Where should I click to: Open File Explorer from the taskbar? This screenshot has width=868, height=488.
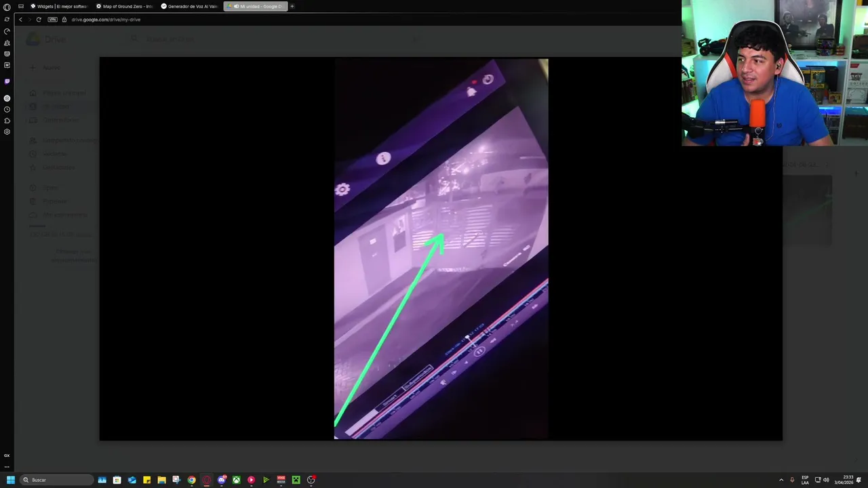click(161, 480)
